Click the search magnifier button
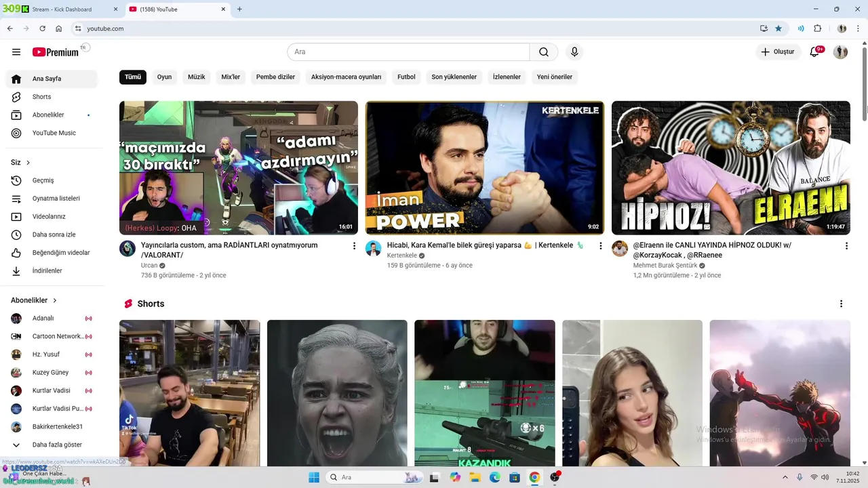Viewport: 868px width, 488px height. [544, 52]
